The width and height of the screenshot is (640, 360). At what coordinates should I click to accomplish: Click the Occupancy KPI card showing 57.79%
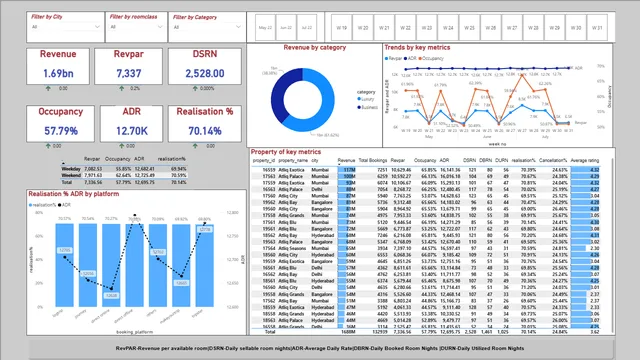(60, 124)
